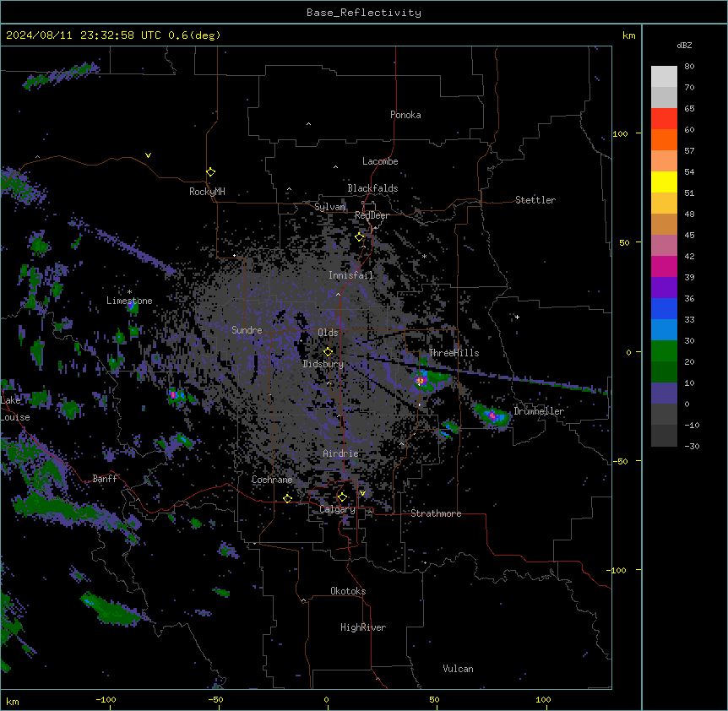Click the intense storm cell below ThreeHills
728x711 pixels.
(x=421, y=381)
